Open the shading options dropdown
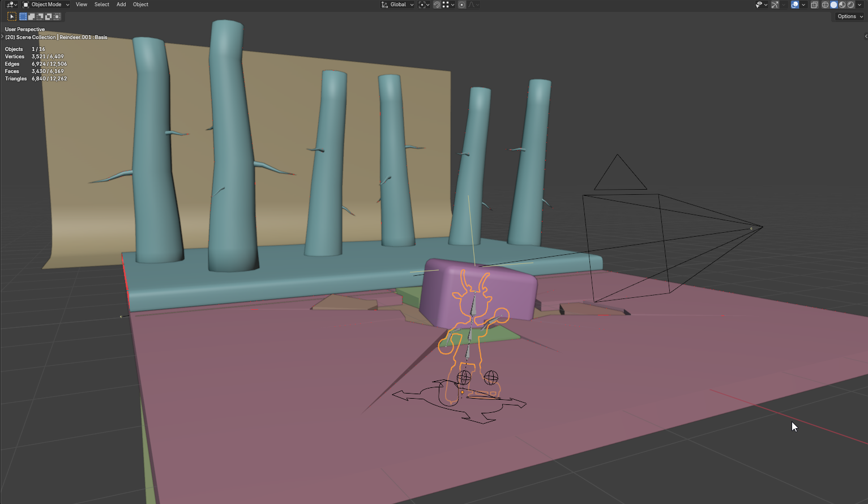 pyautogui.click(x=860, y=5)
